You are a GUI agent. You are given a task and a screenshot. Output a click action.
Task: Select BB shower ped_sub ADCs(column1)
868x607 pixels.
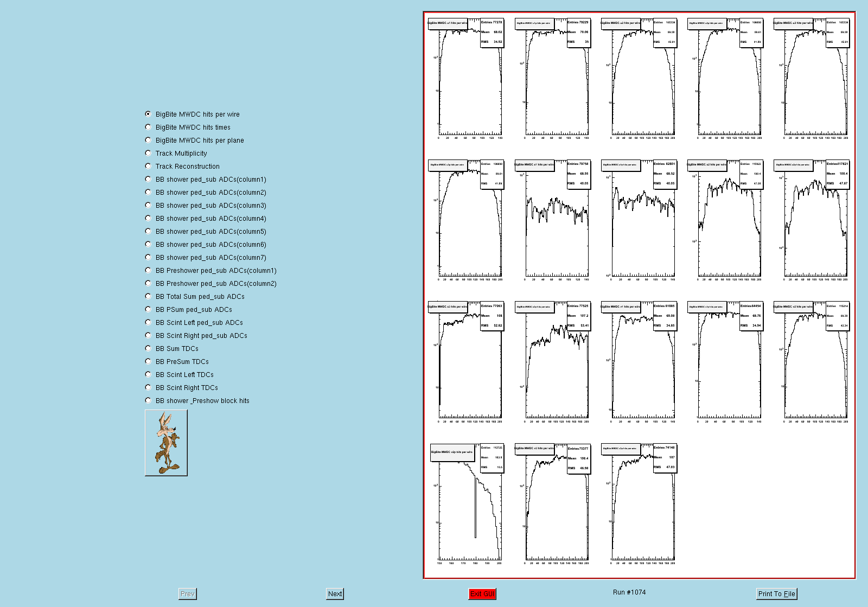pyautogui.click(x=206, y=180)
